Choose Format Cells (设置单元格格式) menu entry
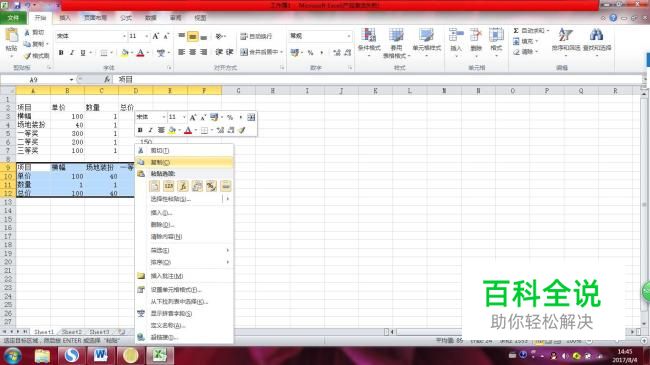This screenshot has height=365, width=650. tap(184, 290)
